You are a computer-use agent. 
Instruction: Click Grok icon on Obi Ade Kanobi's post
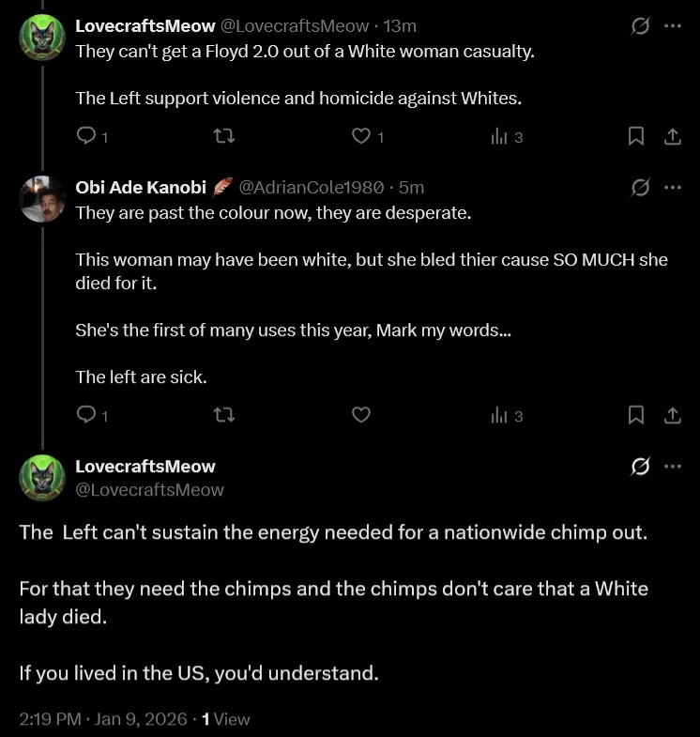point(641,187)
